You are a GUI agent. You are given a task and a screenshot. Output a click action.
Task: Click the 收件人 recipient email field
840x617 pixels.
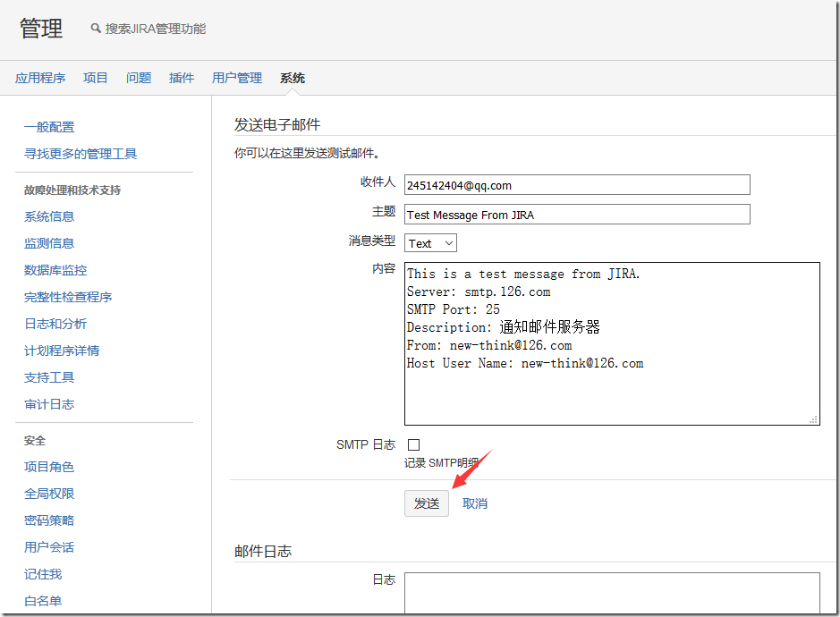tap(577, 185)
